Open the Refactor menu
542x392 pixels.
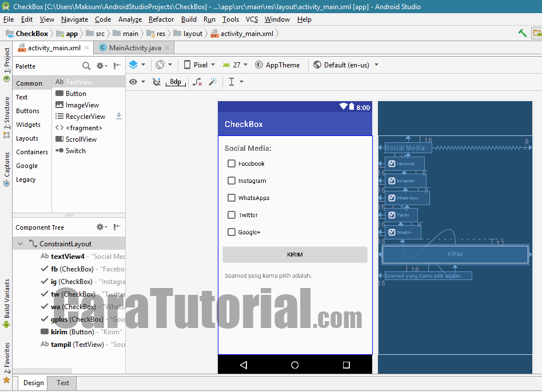pos(161,19)
